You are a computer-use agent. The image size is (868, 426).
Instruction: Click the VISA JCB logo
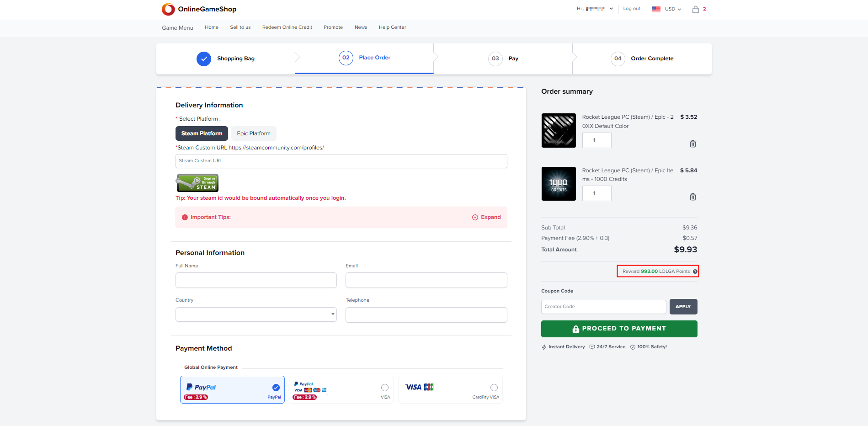point(419,387)
